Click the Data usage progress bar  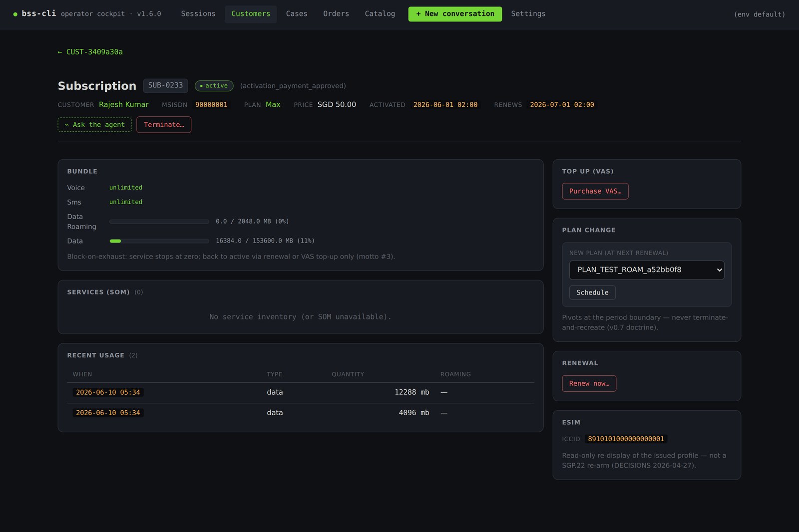tap(159, 241)
